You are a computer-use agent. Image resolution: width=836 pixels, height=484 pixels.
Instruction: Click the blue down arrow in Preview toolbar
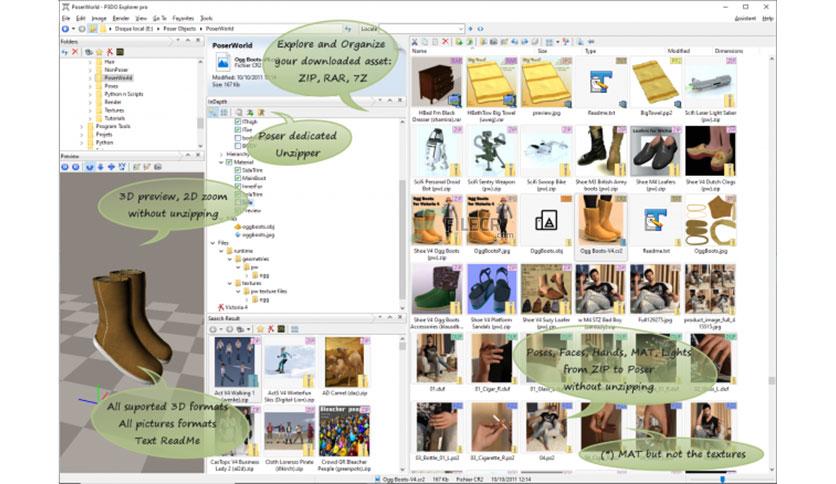pos(101,167)
